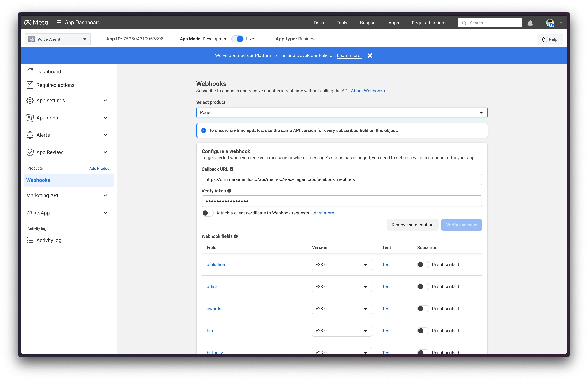This screenshot has width=588, height=381.
Task: Click the Verify and save button
Action: pos(461,225)
